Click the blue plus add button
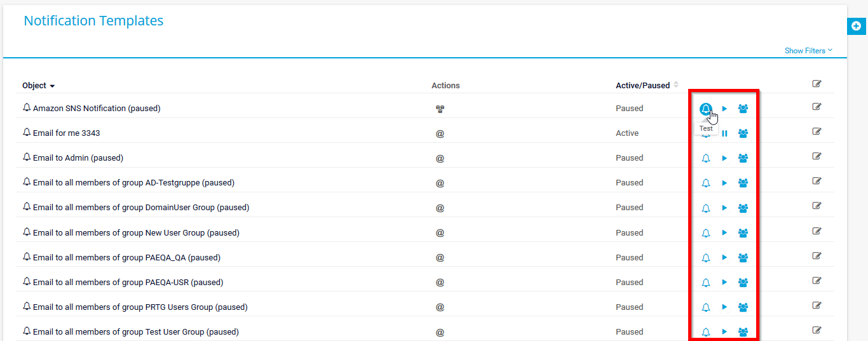This screenshot has width=868, height=341. pos(856,26)
